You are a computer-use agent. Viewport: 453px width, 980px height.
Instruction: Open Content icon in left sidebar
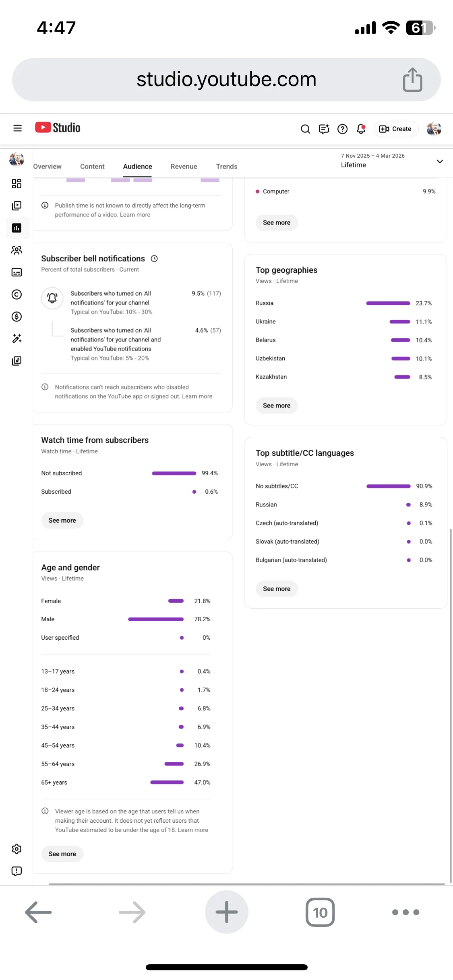pos(17,206)
